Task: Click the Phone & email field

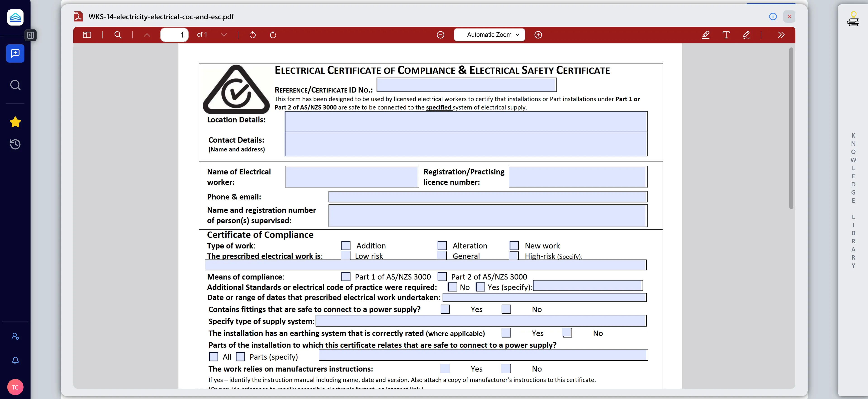Action: (488, 197)
